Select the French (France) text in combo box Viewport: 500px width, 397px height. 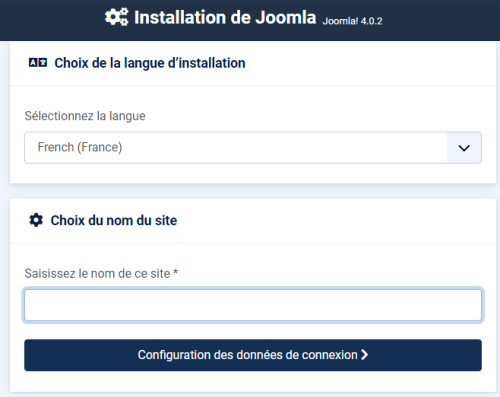coord(80,147)
